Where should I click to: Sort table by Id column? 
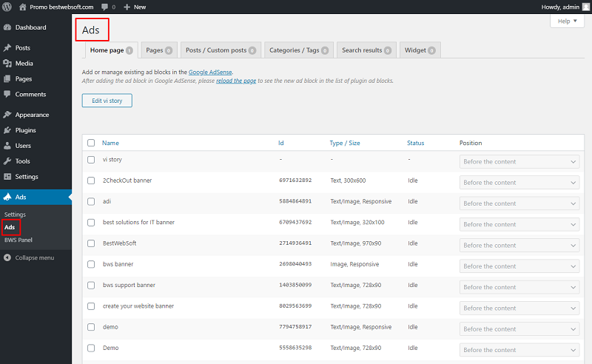tap(281, 143)
